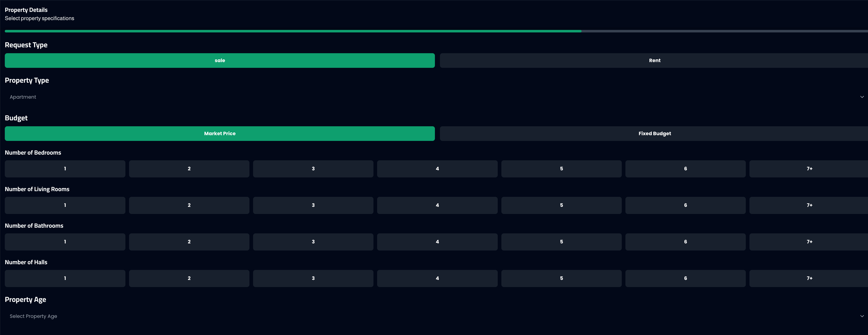This screenshot has width=868, height=335.
Task: Choose Fixed Budget option
Action: (x=654, y=133)
